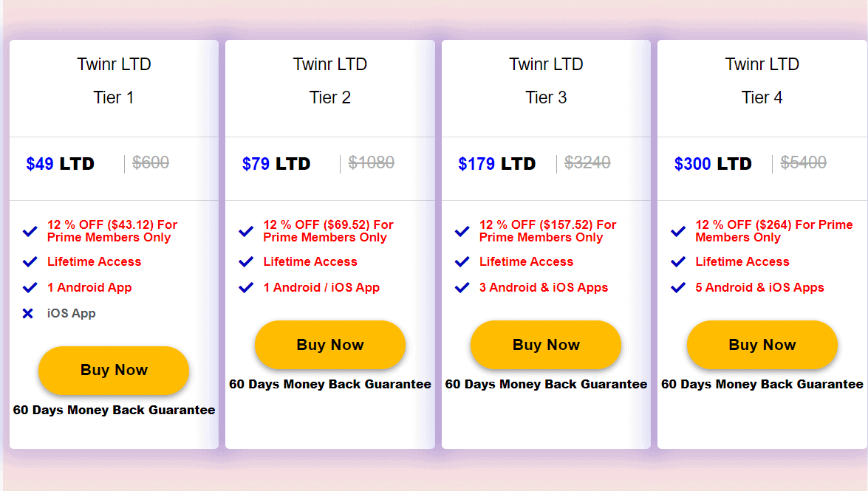Click the $5400 strikethrough price on Tier 4
Viewport: 868px width, 491px height.
coord(804,162)
